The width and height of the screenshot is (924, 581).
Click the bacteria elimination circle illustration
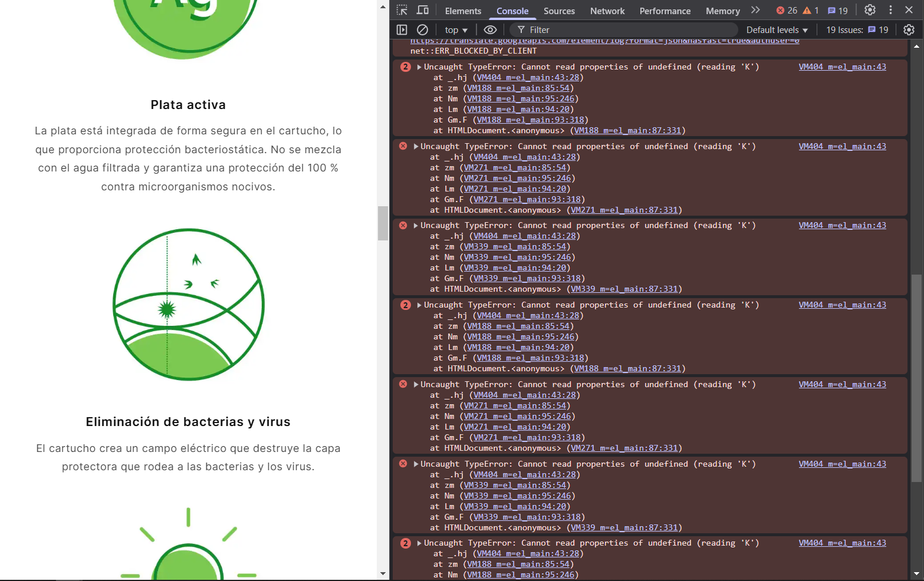tap(189, 305)
